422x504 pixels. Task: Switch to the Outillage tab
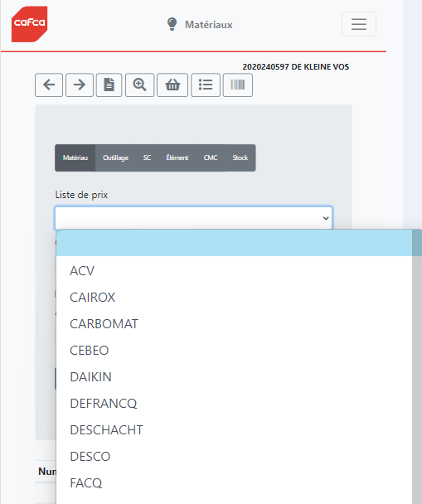116,157
